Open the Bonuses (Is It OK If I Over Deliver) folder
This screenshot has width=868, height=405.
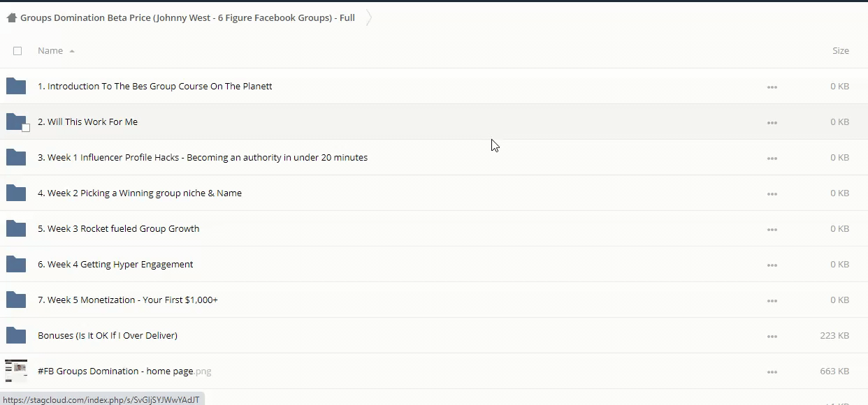point(108,336)
